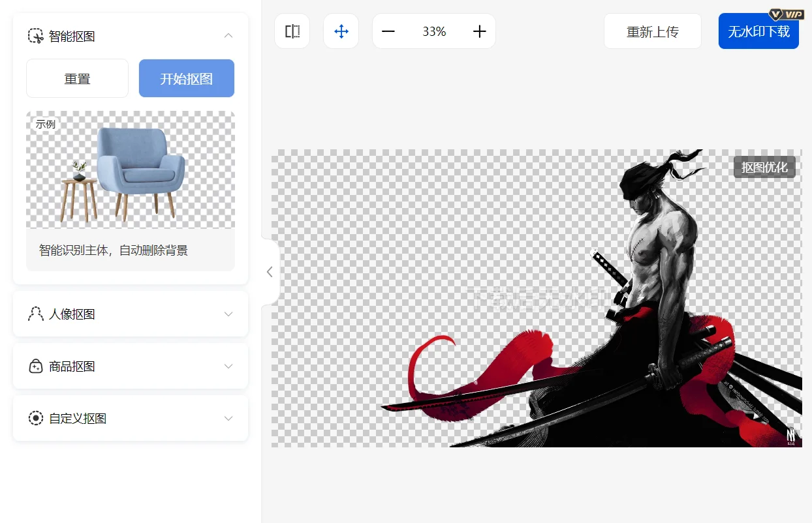Image resolution: width=812 pixels, height=523 pixels.
Task: Click the 智能抠图 heading text
Action: click(x=72, y=37)
